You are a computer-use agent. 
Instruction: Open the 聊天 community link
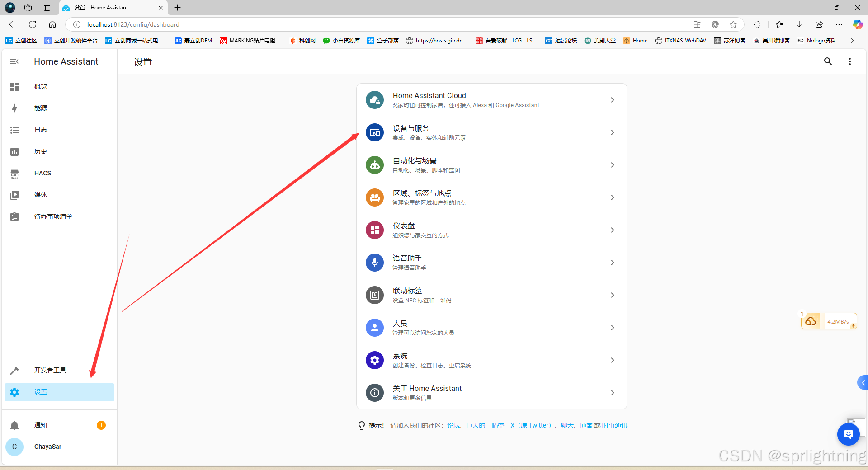(567, 425)
